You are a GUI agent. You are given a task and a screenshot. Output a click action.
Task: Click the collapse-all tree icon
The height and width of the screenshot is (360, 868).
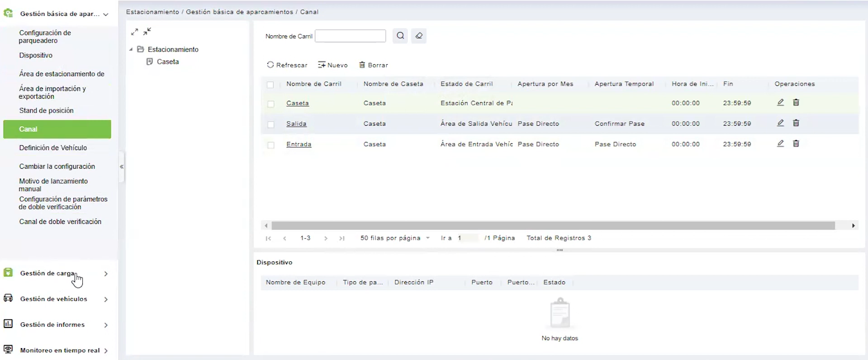point(147,31)
